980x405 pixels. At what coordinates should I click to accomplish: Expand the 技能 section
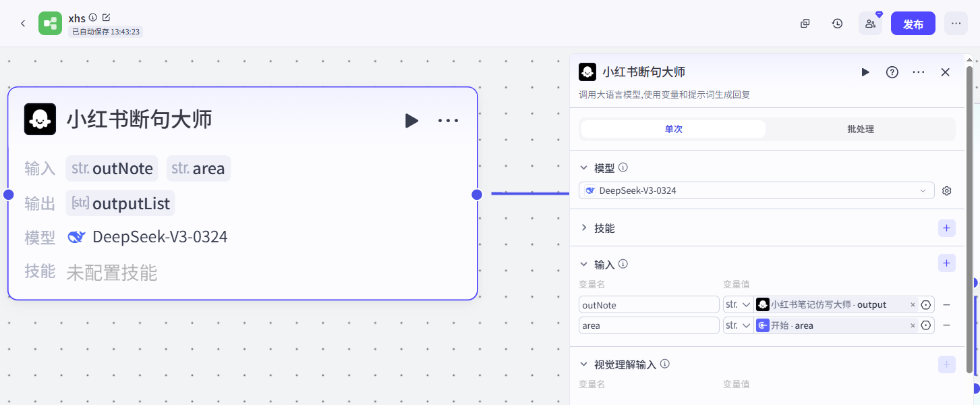pos(584,228)
